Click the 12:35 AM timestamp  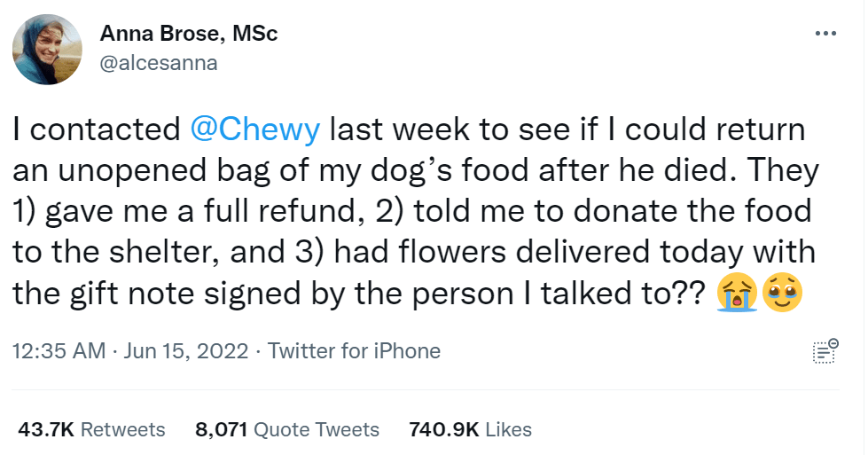point(59,351)
